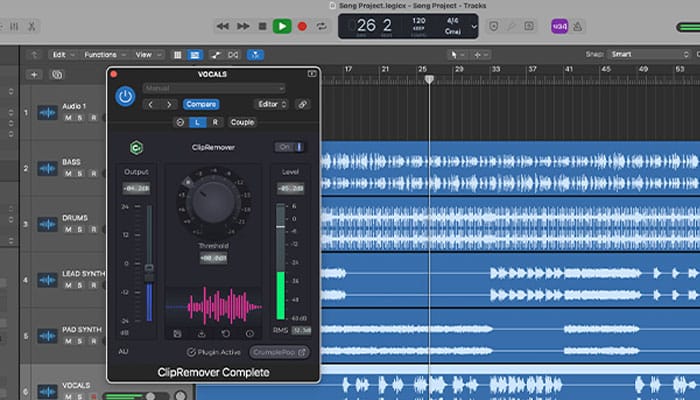Viewport: 700px width, 400px height.
Task: Open the command-click tool menu
Action: tap(481, 54)
